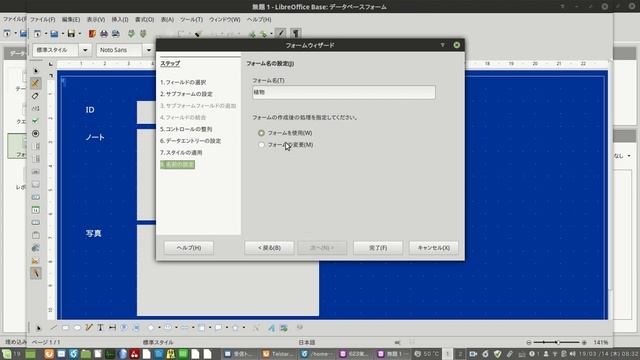Select the arrow selection tool in form controls
The width and height of the screenshot is (640, 360).
click(36, 70)
